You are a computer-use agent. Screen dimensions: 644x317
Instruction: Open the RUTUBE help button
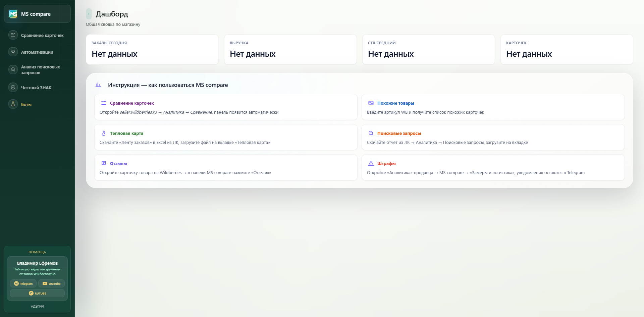click(37, 293)
